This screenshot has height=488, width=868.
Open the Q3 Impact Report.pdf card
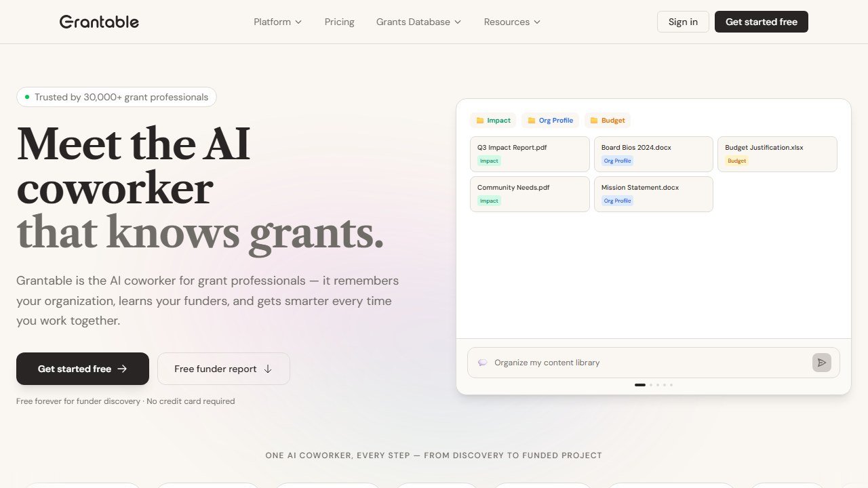(530, 154)
